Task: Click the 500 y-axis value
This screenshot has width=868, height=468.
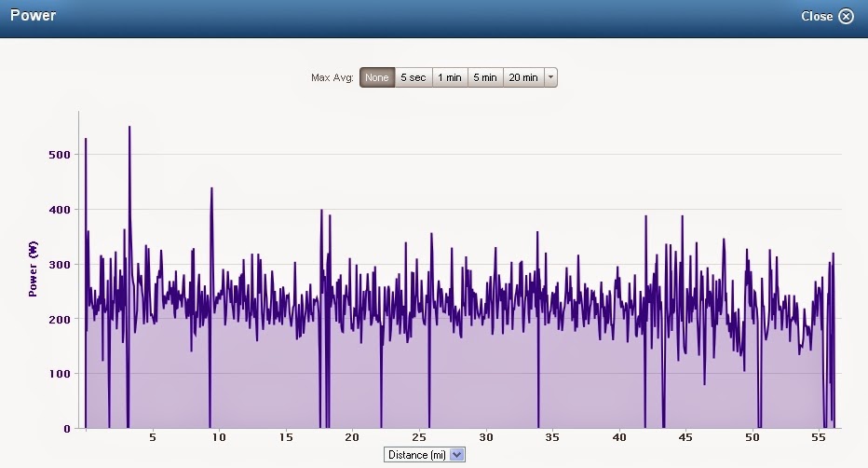Action: [60, 155]
